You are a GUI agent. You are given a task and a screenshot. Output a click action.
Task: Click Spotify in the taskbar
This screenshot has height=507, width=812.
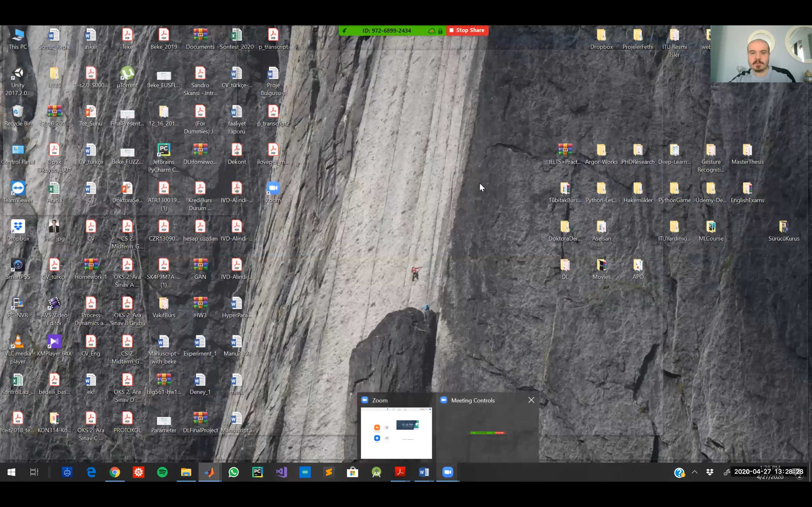pyautogui.click(x=162, y=472)
